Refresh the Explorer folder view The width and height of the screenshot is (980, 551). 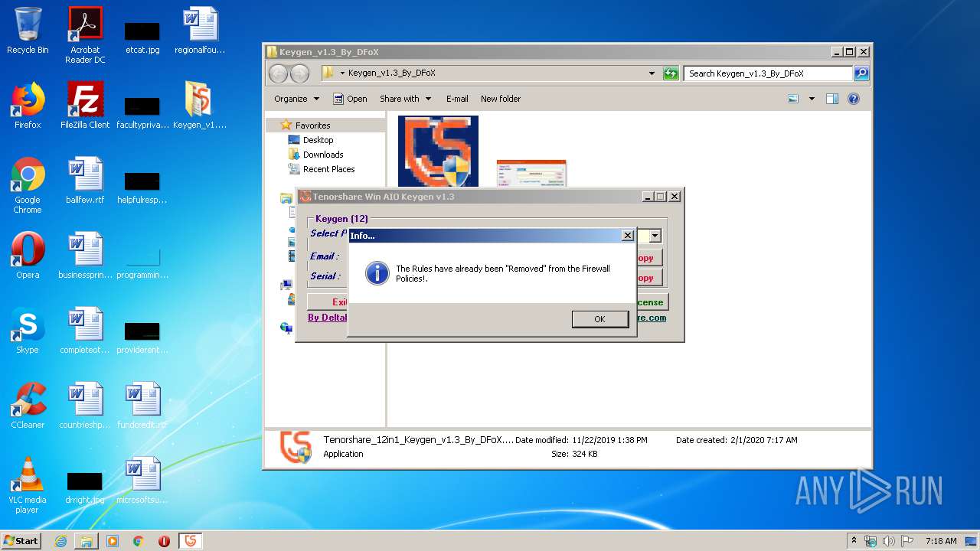coord(671,73)
